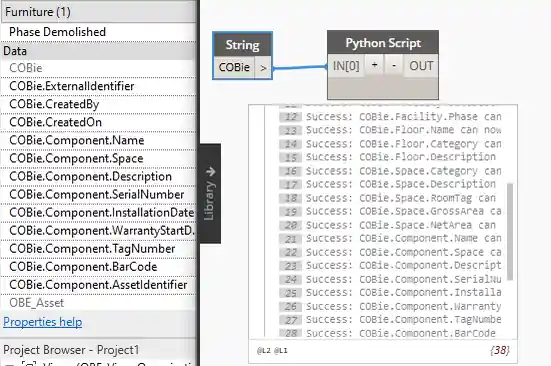Add input port with plus button on Python Script

(x=375, y=65)
